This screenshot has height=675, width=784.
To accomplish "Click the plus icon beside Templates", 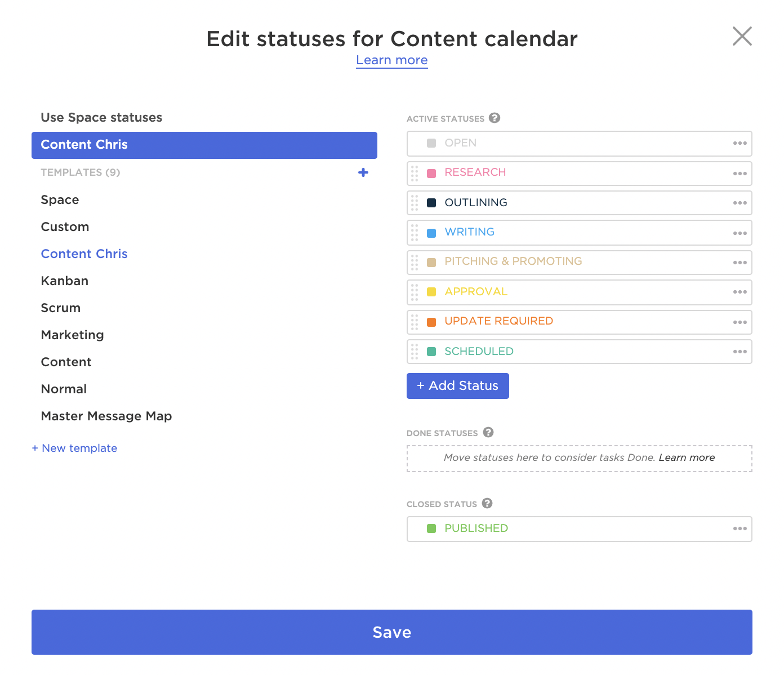I will click(363, 172).
